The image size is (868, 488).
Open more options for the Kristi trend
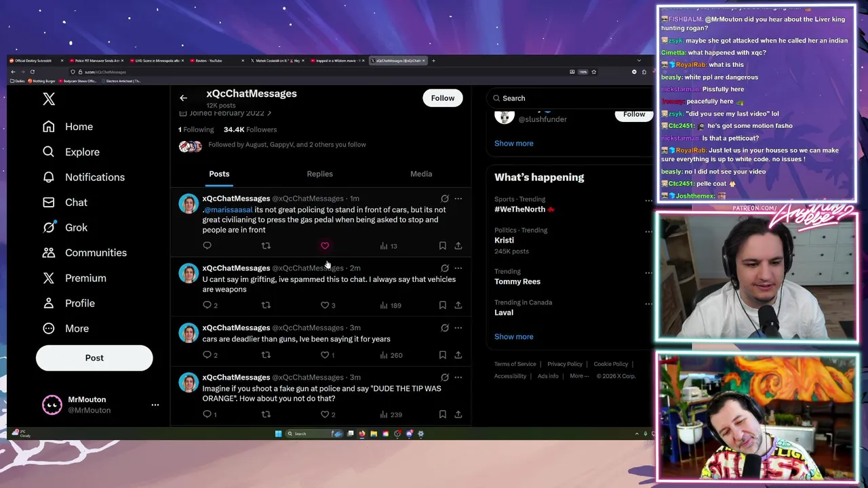coord(648,231)
